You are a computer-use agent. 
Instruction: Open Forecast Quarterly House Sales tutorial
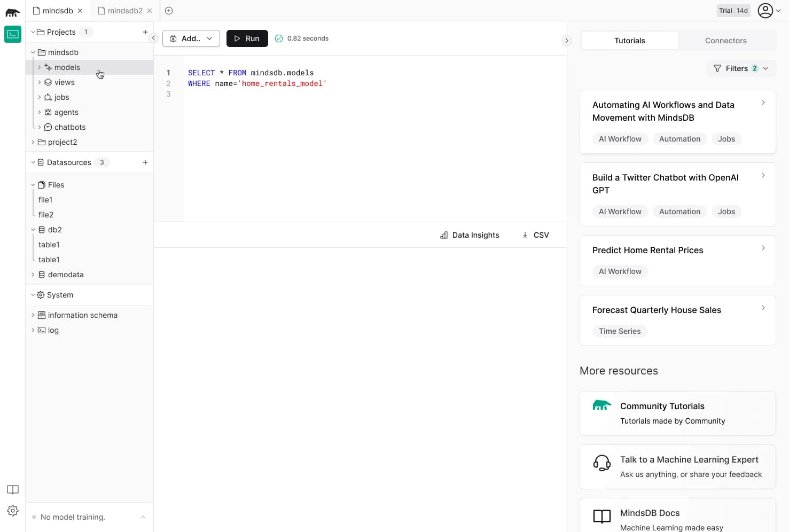click(677, 320)
